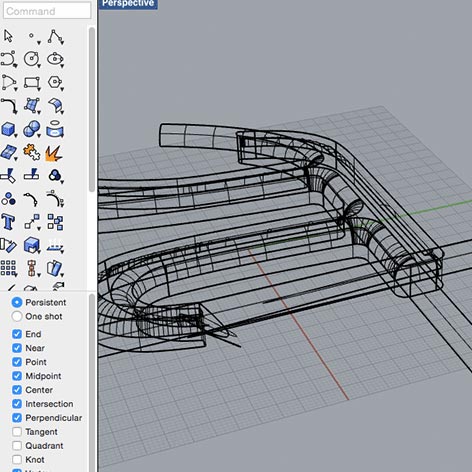Click the Perspective viewport title
This screenshot has height=472, width=472.
click(128, 4)
